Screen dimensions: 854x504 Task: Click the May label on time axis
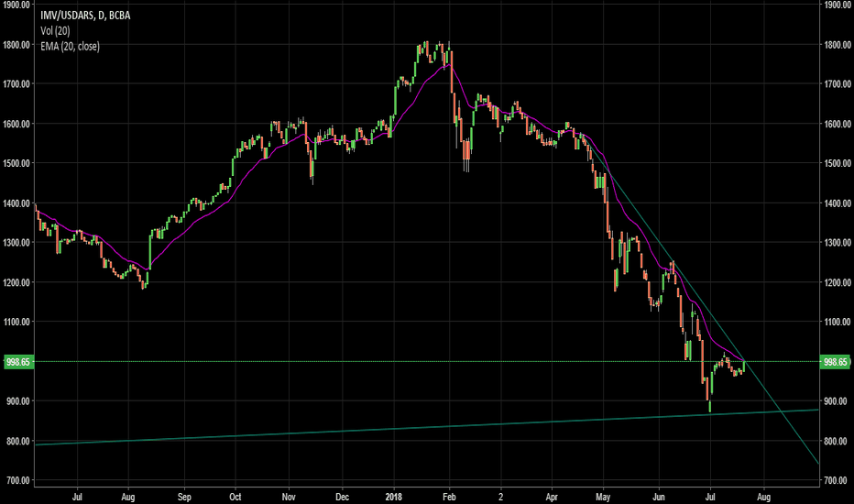[603, 497]
